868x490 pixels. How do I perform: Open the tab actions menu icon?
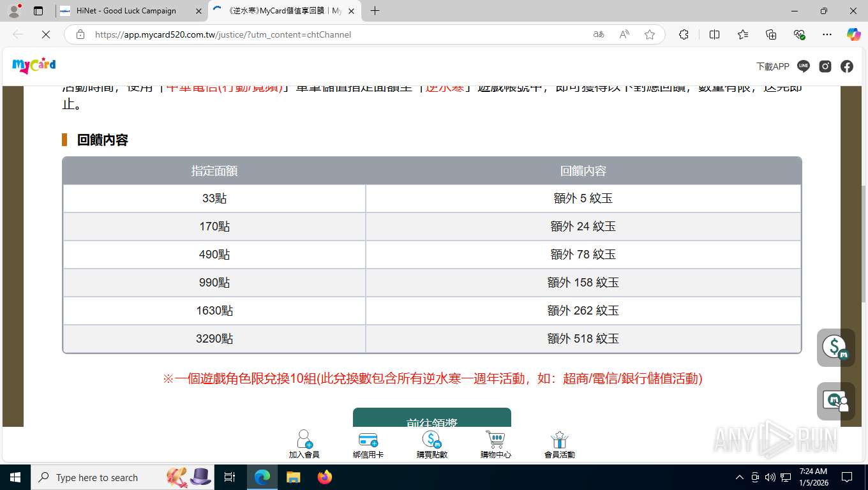(38, 11)
